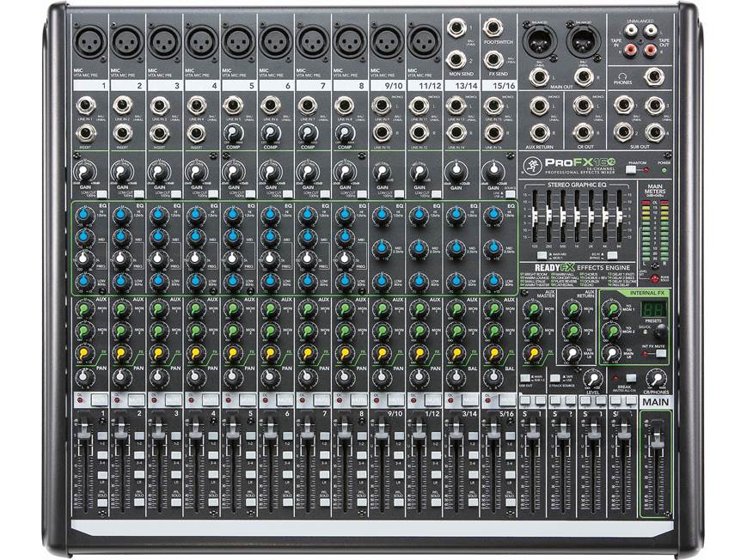
Task: Click the CR/PHONES level knob
Action: (x=656, y=379)
